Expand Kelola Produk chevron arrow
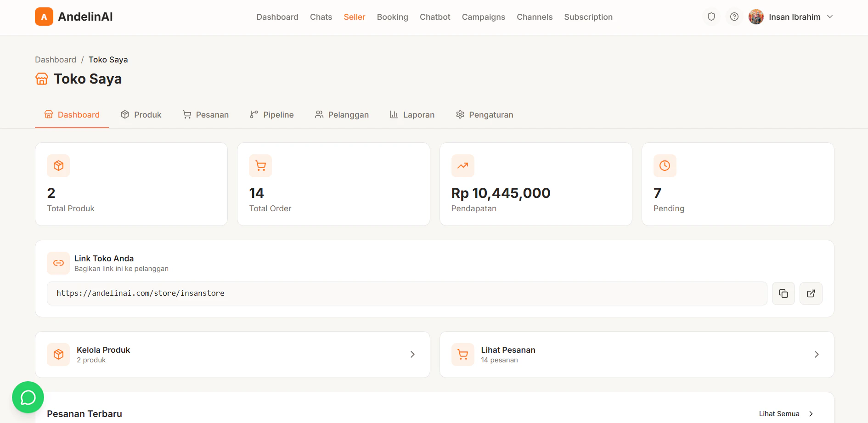868x423 pixels. coord(412,355)
